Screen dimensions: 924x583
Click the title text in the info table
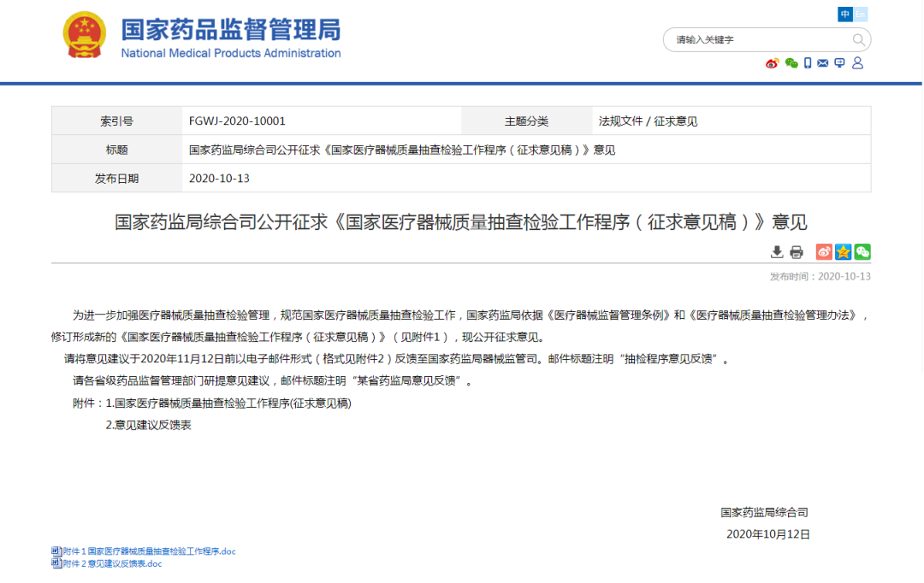point(402,150)
